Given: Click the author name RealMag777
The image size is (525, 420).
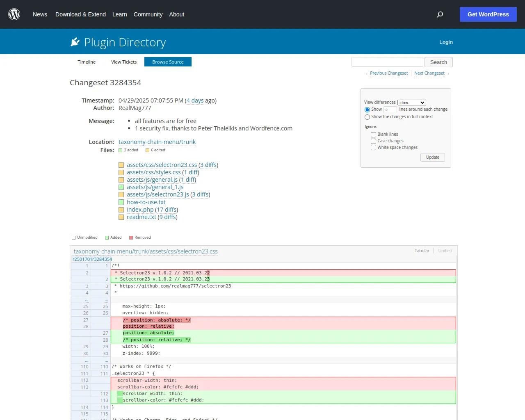Looking at the screenshot, I should 135,108.
